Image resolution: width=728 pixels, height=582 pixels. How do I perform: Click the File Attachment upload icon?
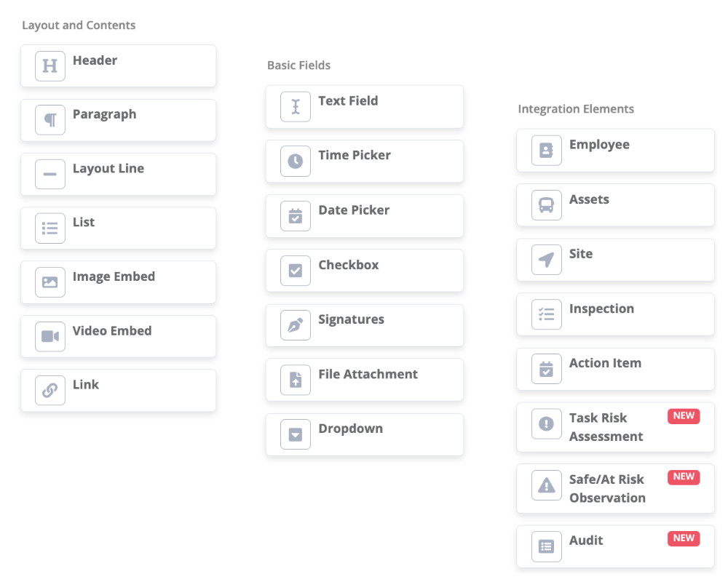coord(295,379)
